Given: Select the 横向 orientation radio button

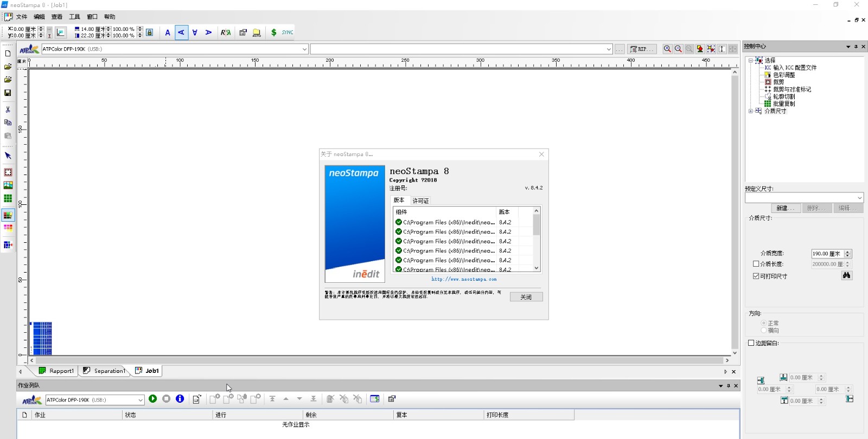Looking at the screenshot, I should click(764, 330).
